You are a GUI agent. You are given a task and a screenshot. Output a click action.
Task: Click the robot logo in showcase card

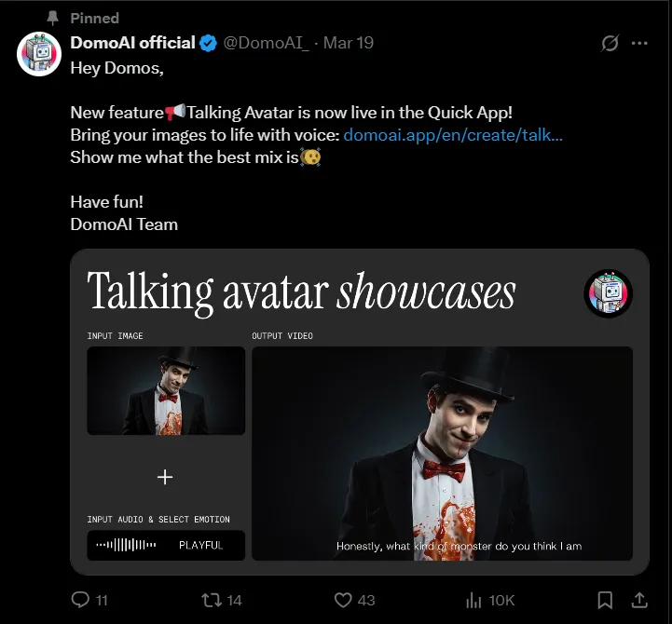[608, 293]
